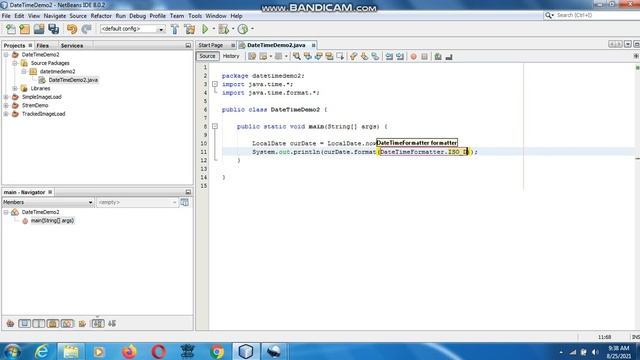Run the project with green play icon
The height and width of the screenshot is (360, 640).
click(205, 29)
